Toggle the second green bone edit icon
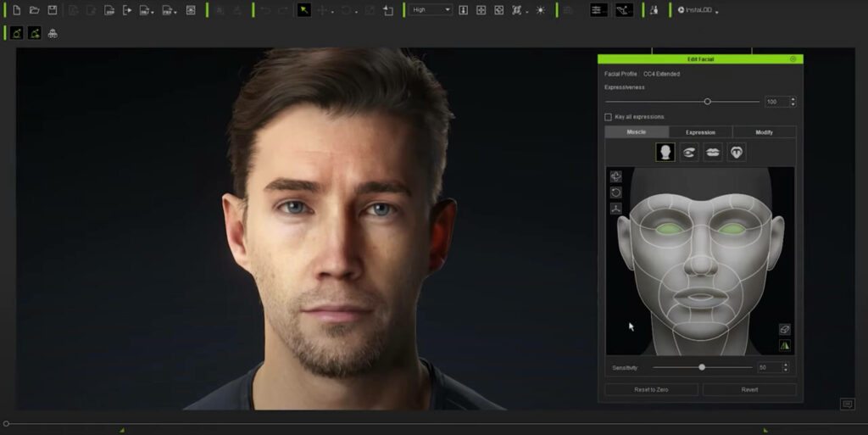Screen dimensions: 868x435 (34, 33)
